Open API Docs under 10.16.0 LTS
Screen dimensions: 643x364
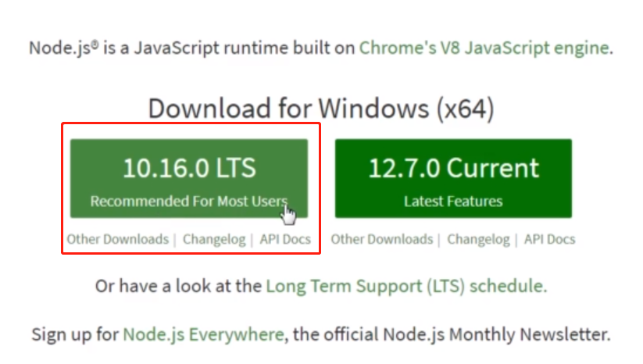pos(285,239)
